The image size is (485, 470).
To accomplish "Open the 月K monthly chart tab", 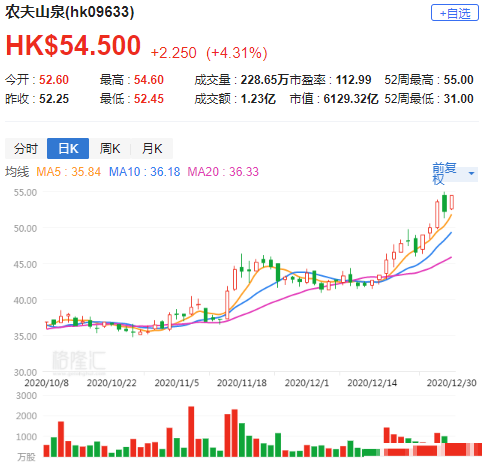I will (152, 149).
